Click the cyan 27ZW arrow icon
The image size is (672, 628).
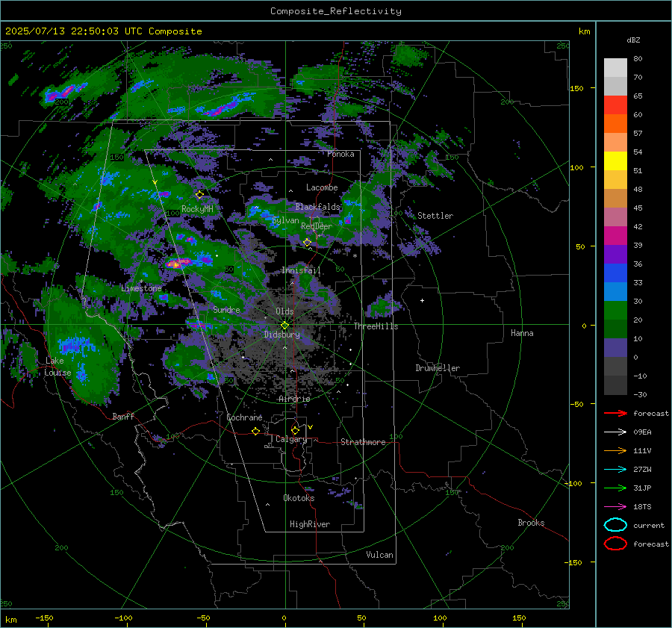(x=615, y=470)
